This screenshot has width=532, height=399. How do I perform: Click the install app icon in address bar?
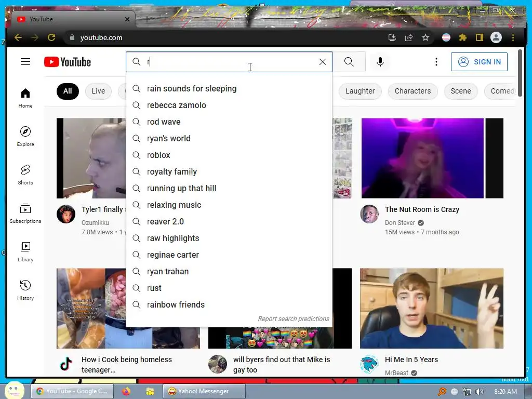(x=392, y=37)
